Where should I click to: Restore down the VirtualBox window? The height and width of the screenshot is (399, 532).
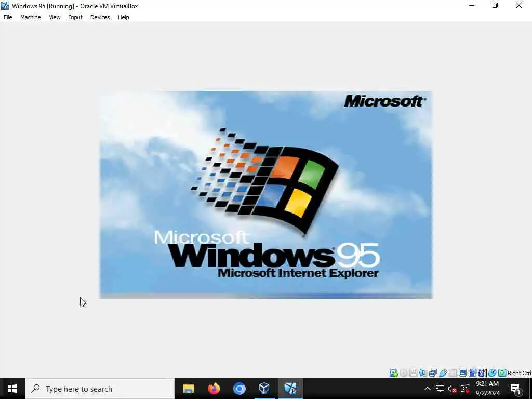495,5
